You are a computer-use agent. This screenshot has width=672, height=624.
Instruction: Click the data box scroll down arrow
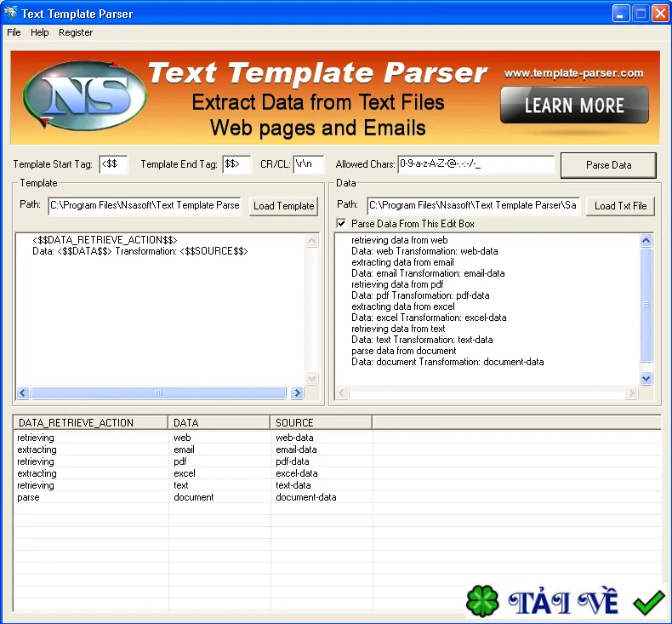(x=646, y=378)
